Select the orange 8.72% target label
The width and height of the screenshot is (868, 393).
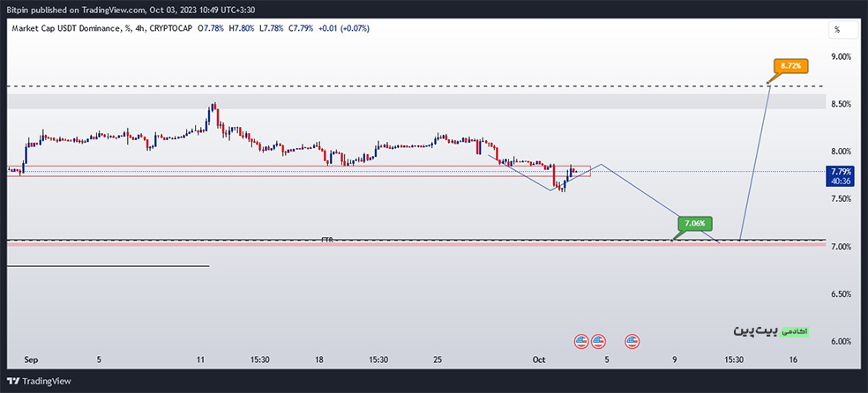click(x=791, y=66)
